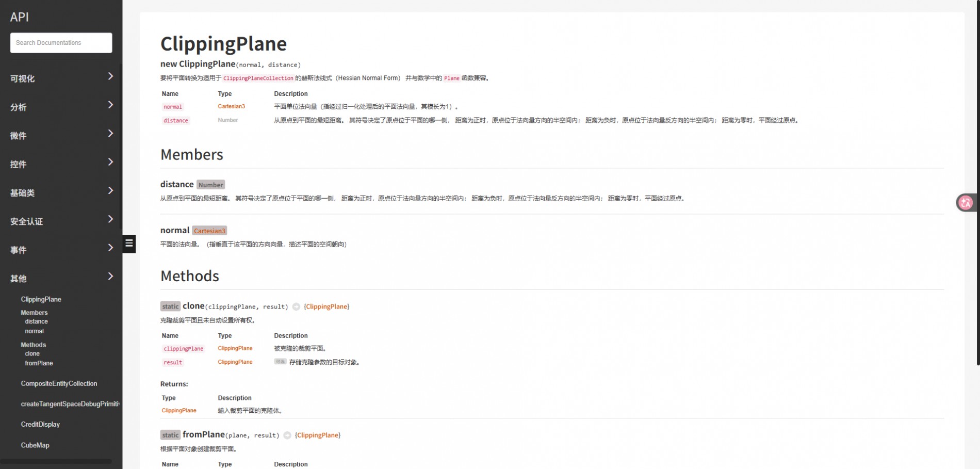Click the floating translate icon at right edge
Screen dimensions: 980x469
tap(966, 203)
